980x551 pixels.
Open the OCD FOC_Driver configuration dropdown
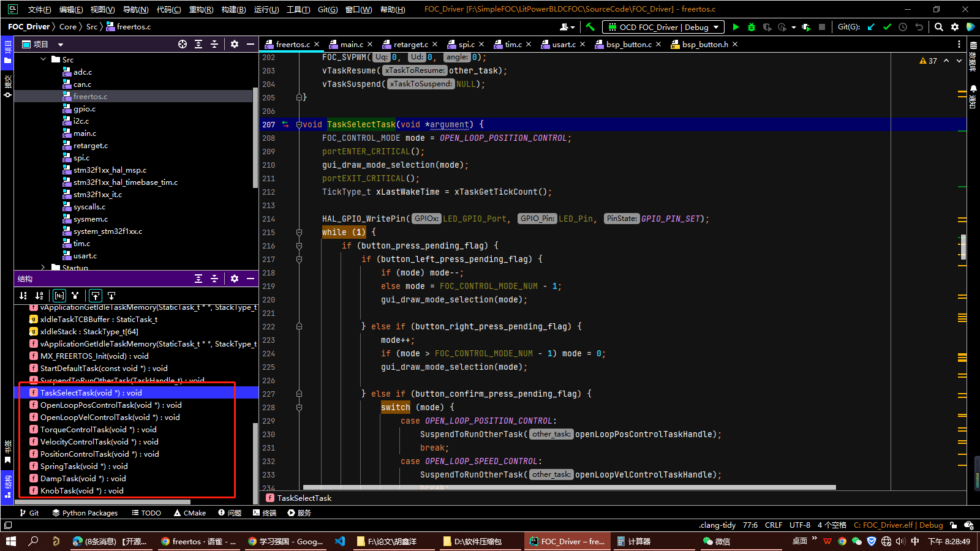tap(663, 27)
